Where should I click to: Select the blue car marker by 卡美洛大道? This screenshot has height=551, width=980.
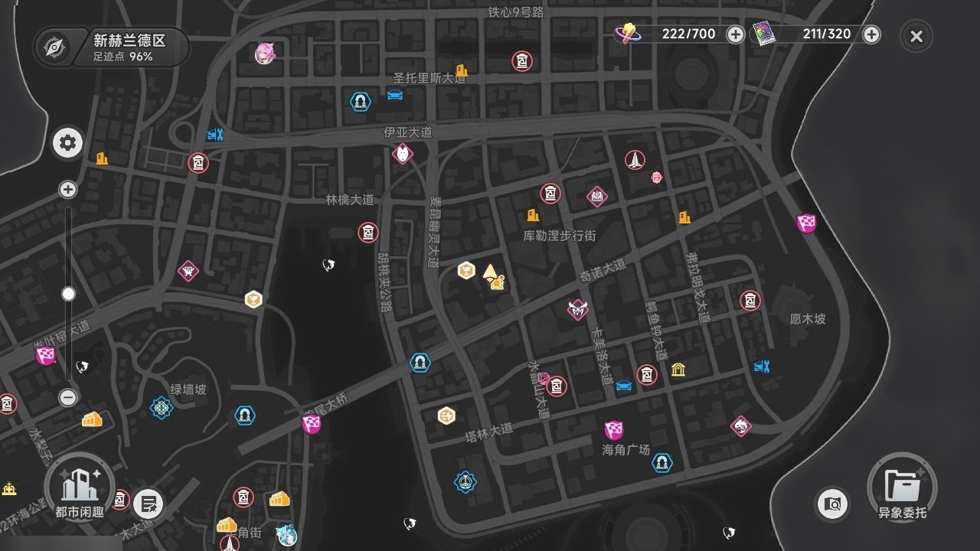(x=624, y=386)
